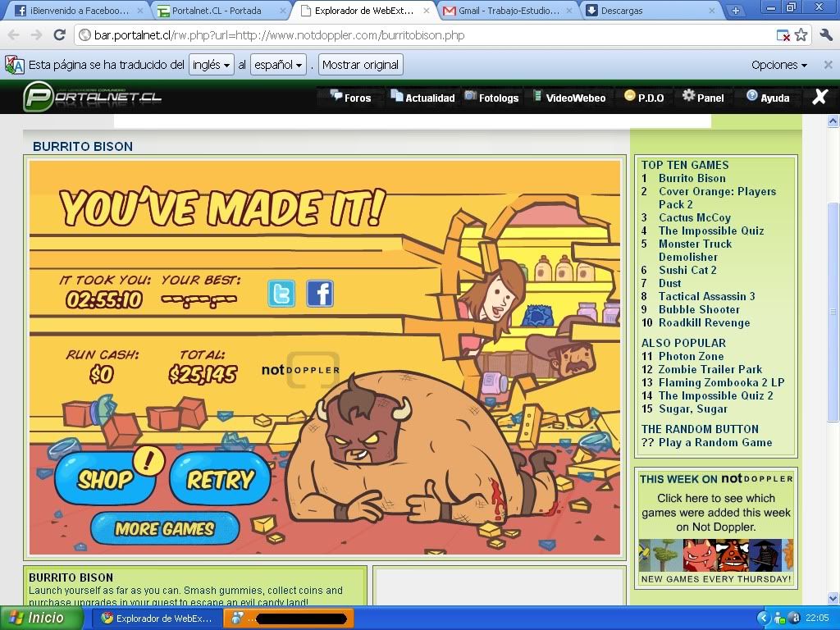Click the vertical scrollbar thumb
This screenshot has width=840, height=630.
(833, 311)
